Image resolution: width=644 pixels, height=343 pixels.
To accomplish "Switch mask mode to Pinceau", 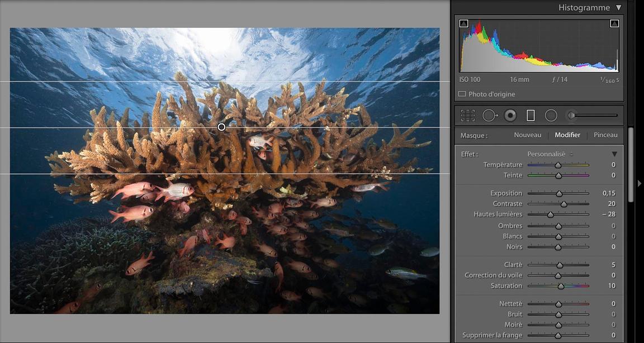I will tap(605, 135).
